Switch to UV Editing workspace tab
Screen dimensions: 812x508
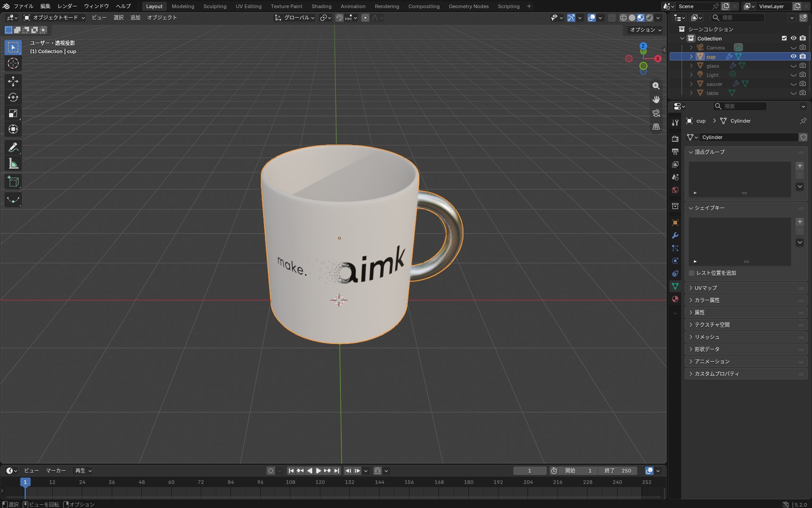[248, 6]
